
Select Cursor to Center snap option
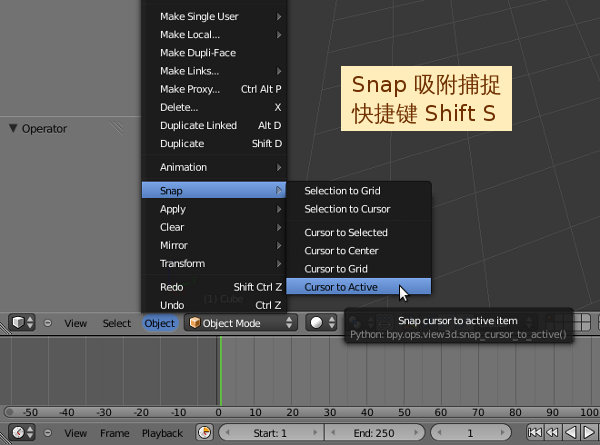359,251
